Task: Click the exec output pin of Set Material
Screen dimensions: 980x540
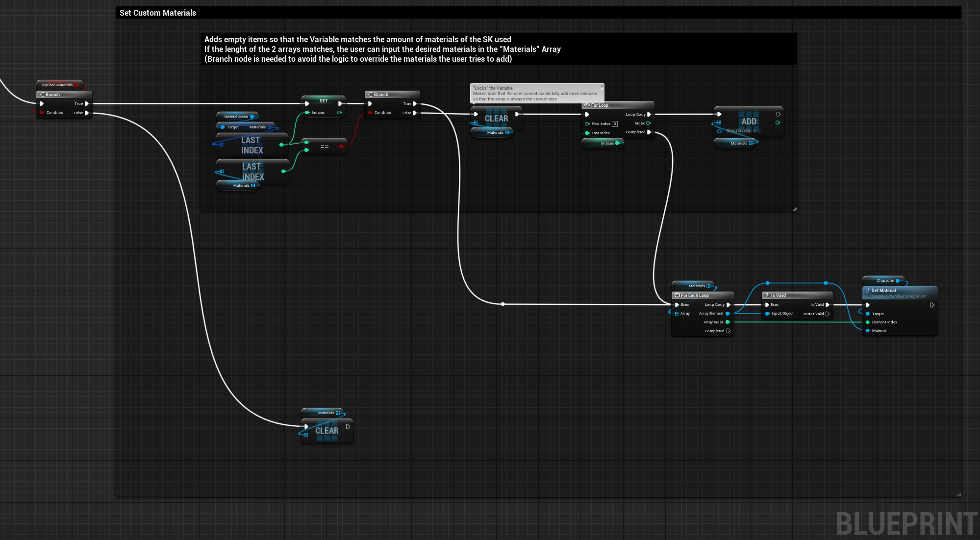Action: 932,305
